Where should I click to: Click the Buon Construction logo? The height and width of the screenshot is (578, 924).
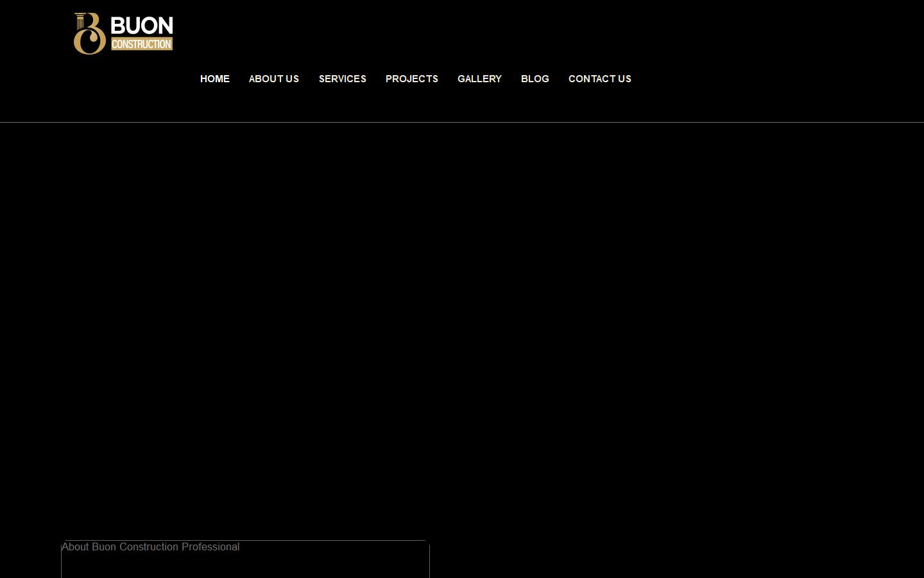(123, 33)
